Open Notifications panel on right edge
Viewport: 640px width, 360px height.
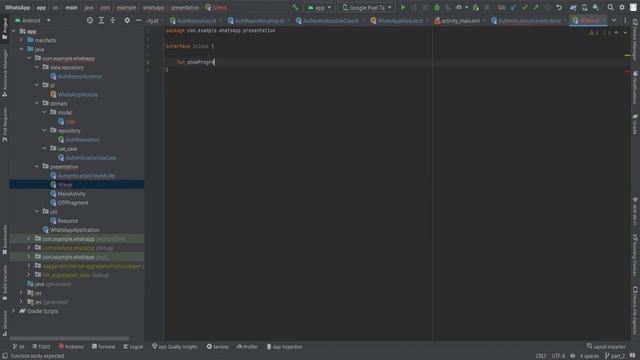[x=635, y=87]
